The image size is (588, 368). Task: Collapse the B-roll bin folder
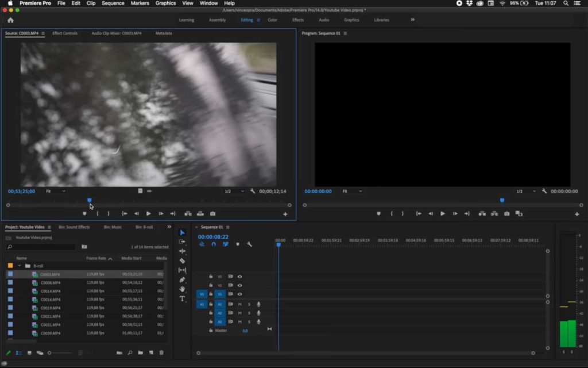20,266
